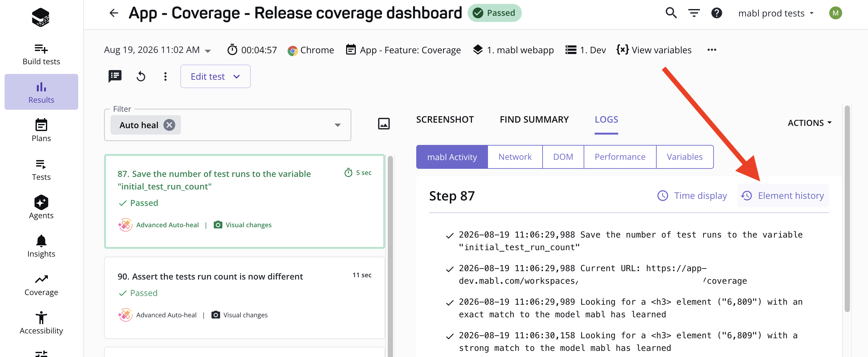Screen dimensions: 868x357
Task: Click the mabl logo icon
Action: pos(41,17)
